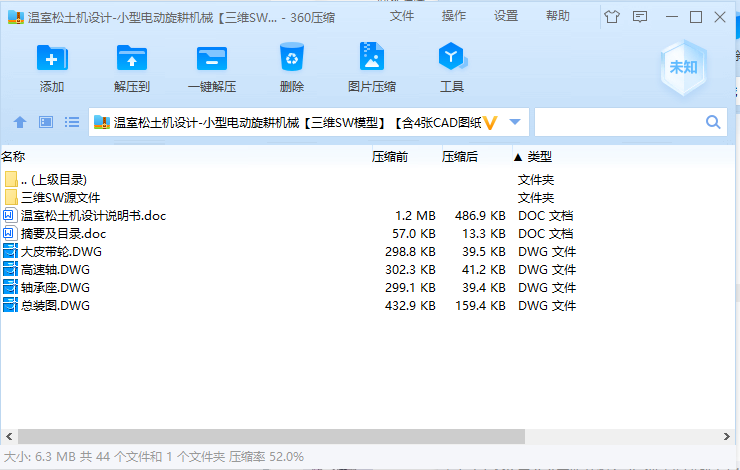
Task: Click the 解压到 (Extract to) icon
Action: [132, 59]
